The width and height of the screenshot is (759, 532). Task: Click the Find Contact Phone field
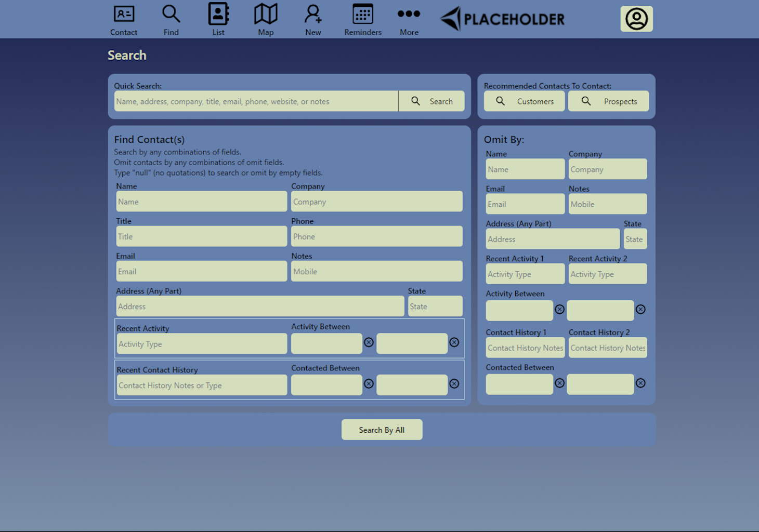click(x=377, y=236)
